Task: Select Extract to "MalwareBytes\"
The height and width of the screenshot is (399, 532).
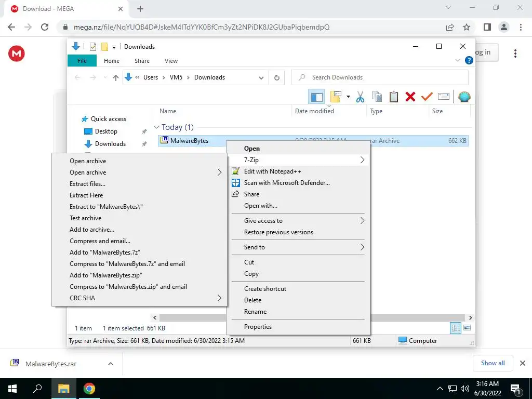Action: (x=106, y=207)
